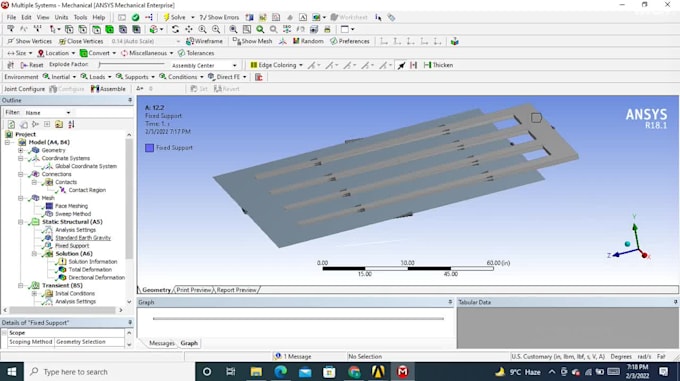
Task: Switch to Report Preview tab
Action: tap(236, 290)
